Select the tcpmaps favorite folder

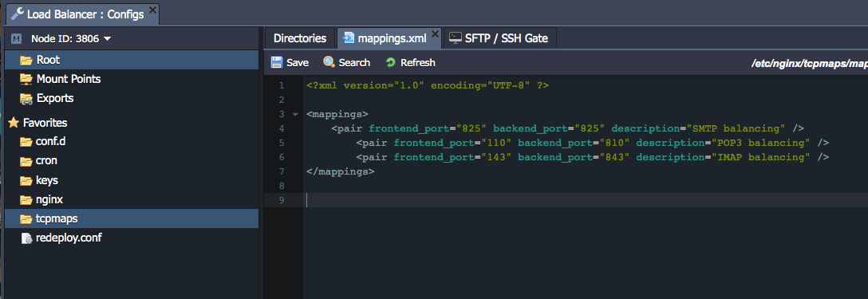pos(132,218)
